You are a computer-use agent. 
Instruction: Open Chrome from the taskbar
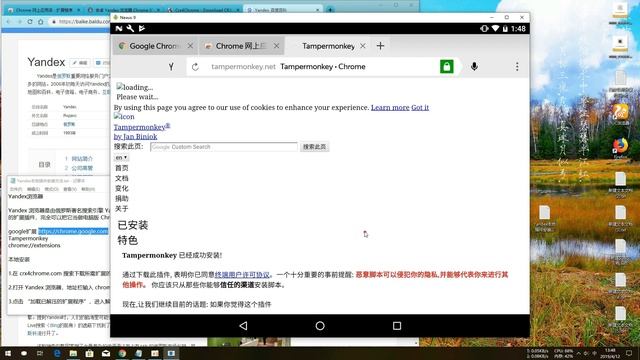(x=122, y=353)
